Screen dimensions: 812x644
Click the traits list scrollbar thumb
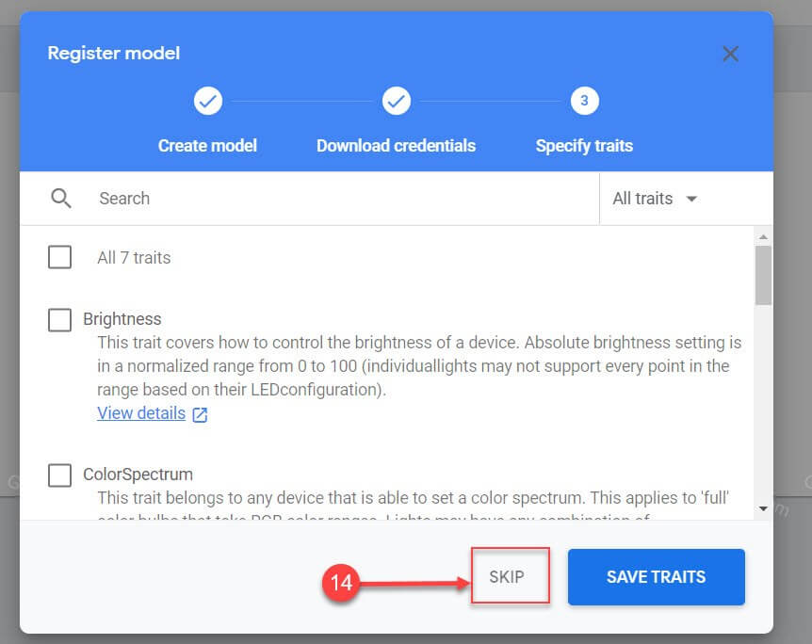(763, 275)
